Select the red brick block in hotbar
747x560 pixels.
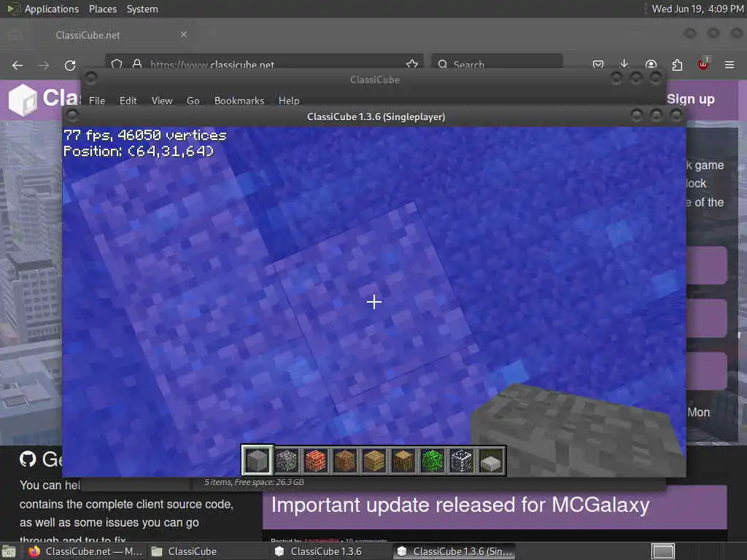[x=315, y=461]
